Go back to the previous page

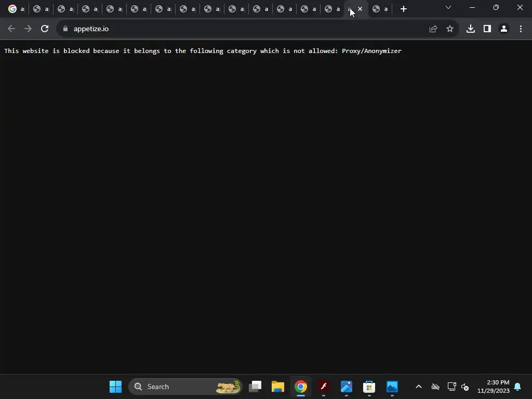(11, 29)
